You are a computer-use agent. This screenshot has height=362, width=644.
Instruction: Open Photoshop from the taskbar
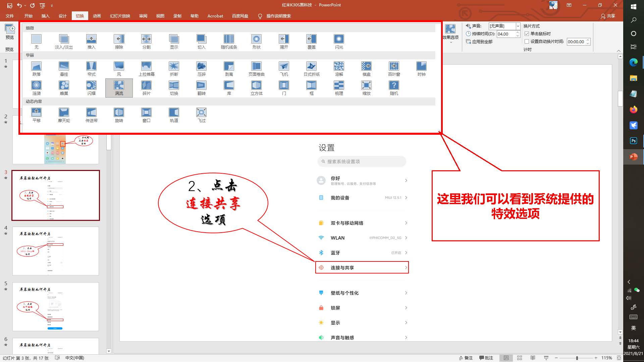coord(633,141)
